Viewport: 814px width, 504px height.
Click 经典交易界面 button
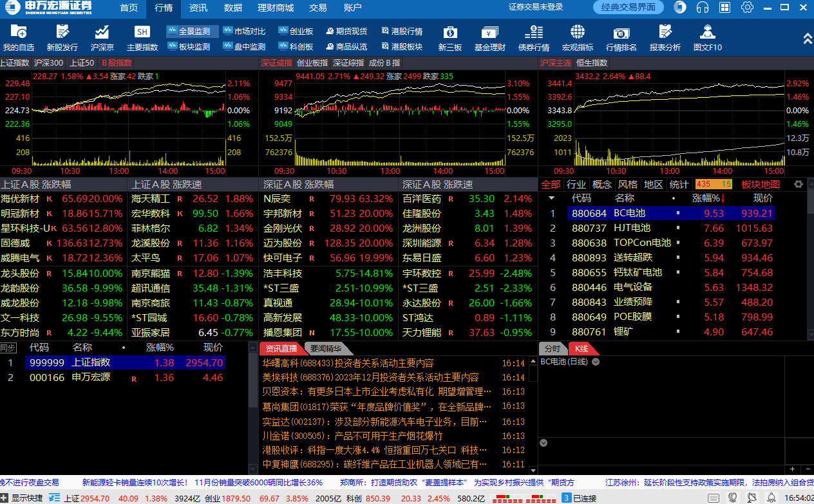point(628,7)
